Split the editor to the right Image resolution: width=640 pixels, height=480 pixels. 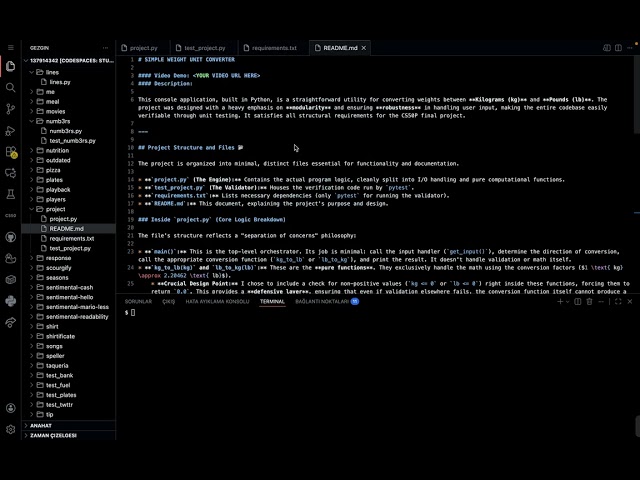point(618,48)
